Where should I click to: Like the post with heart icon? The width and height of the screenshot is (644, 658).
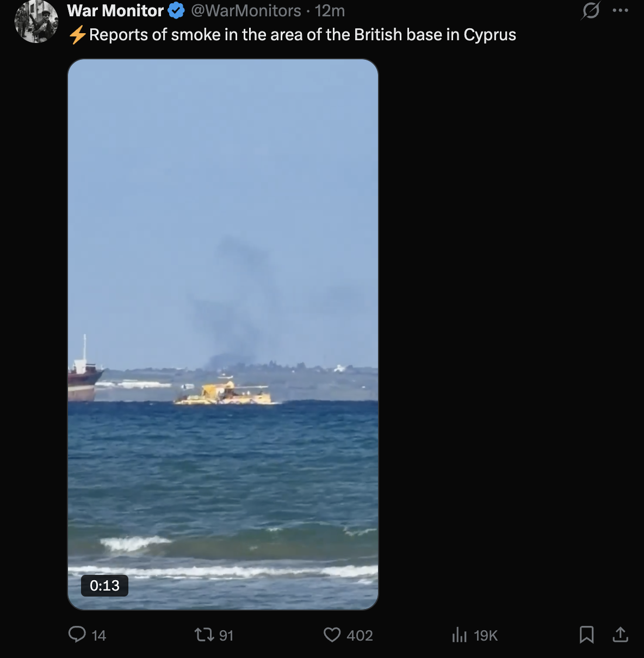coord(332,635)
